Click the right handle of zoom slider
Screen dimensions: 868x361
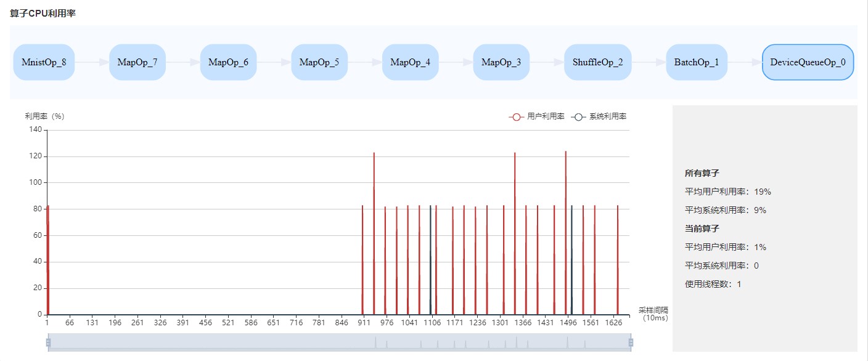[x=631, y=343]
